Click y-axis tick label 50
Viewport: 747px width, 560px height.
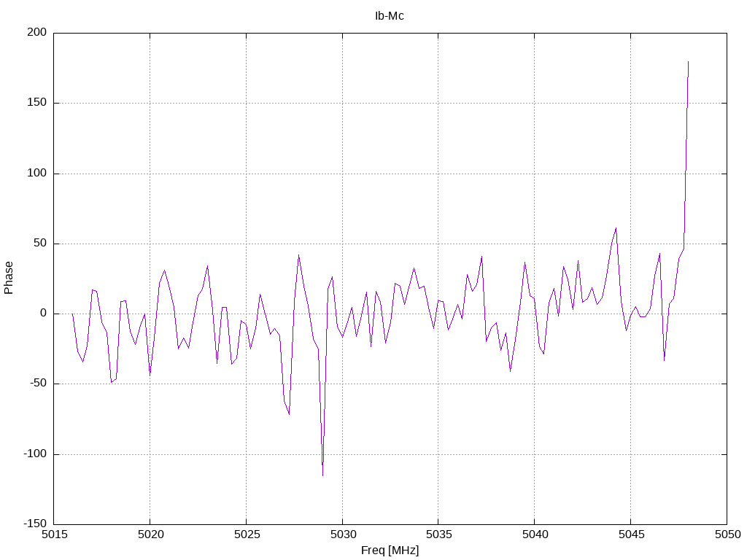point(40,244)
